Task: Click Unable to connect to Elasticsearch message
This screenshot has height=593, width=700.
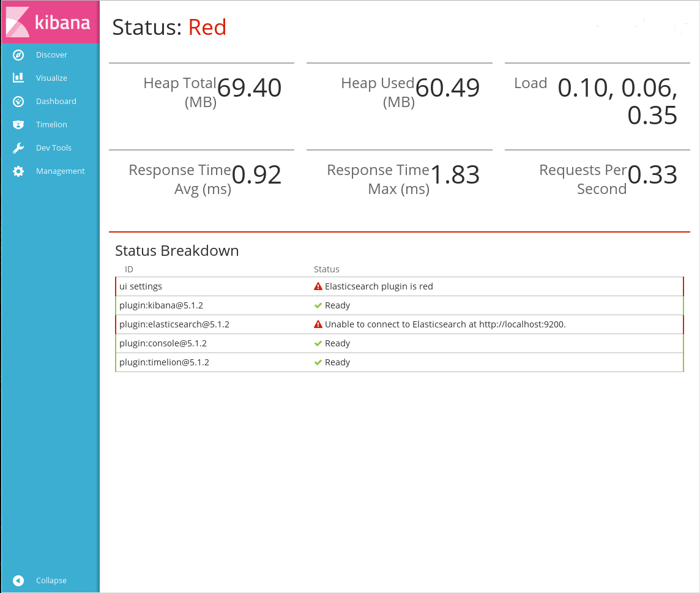Action: [445, 324]
